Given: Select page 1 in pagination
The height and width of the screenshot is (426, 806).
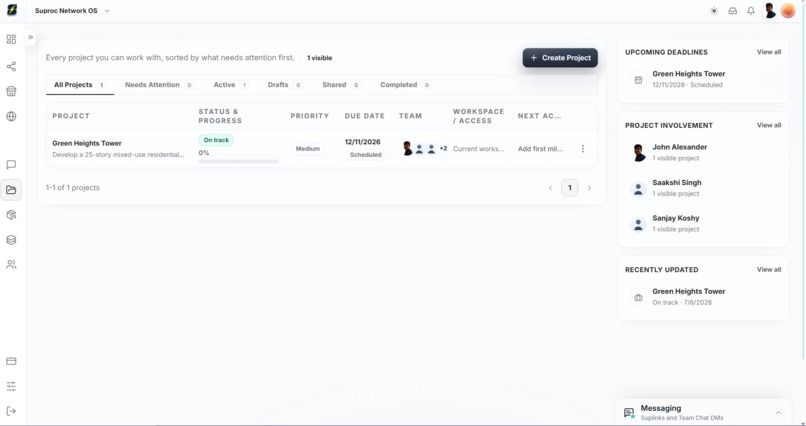Looking at the screenshot, I should click(570, 188).
